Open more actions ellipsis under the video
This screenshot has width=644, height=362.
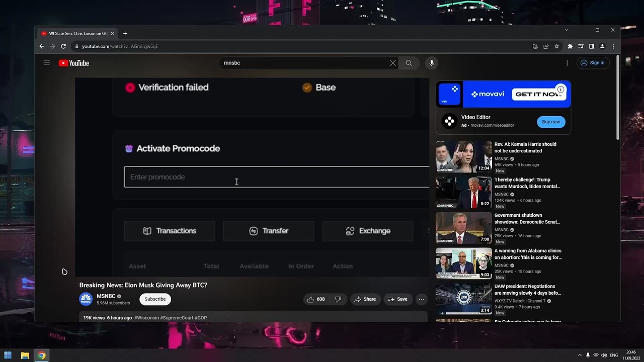tap(422, 299)
